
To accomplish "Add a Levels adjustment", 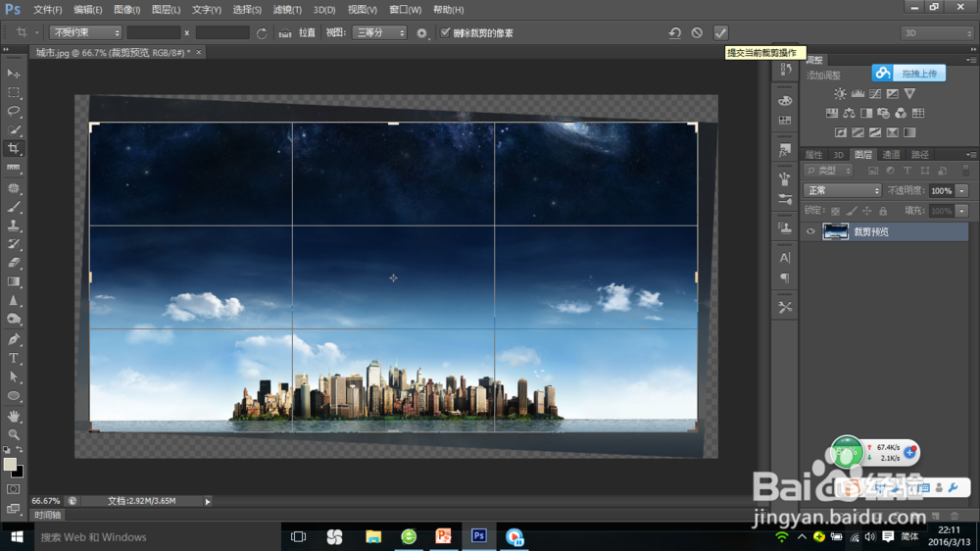I will click(x=857, y=94).
